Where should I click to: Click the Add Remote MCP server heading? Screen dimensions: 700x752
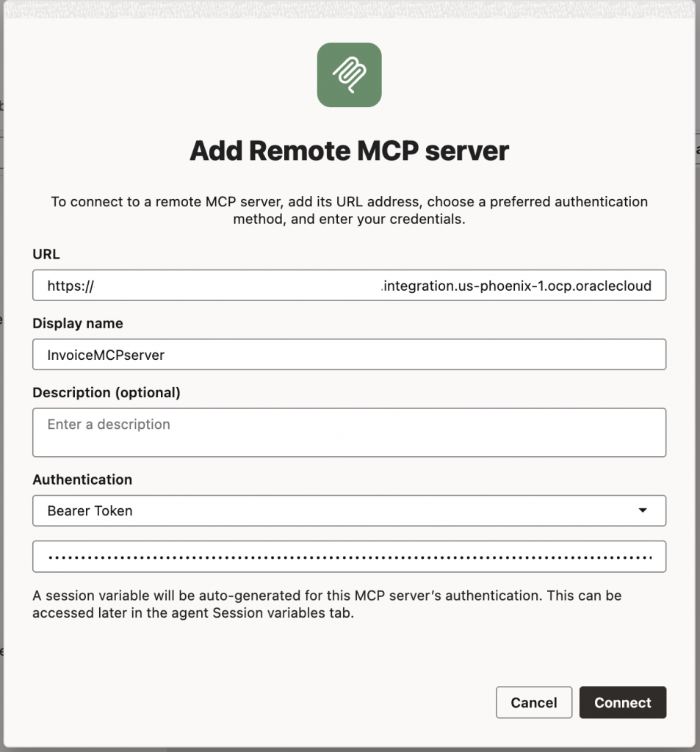[350, 151]
